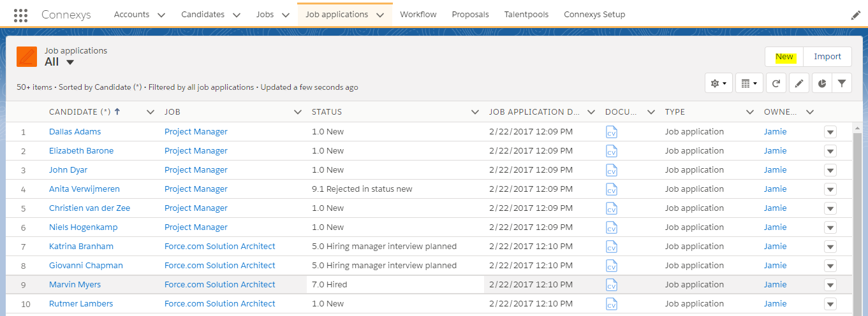Go to the Talentpools tab
This screenshot has width=868, height=316.
(x=526, y=14)
